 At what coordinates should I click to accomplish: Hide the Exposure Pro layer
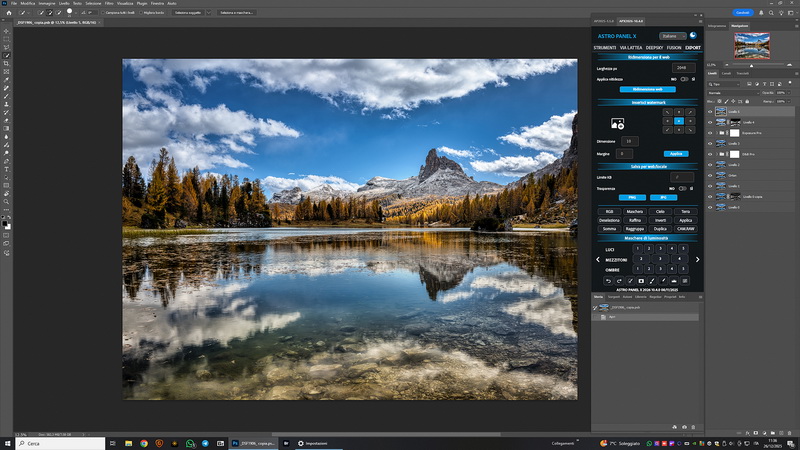[710, 132]
